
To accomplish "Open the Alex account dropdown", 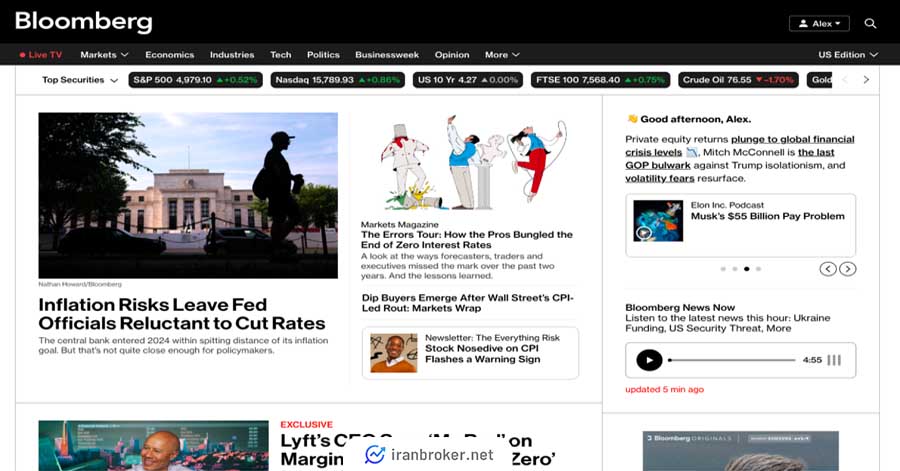I will [x=819, y=24].
